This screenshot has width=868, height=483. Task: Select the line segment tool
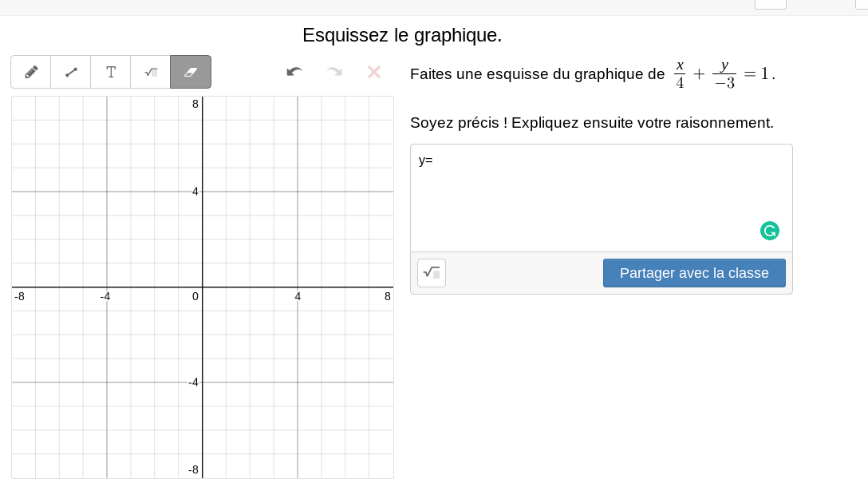coord(71,72)
